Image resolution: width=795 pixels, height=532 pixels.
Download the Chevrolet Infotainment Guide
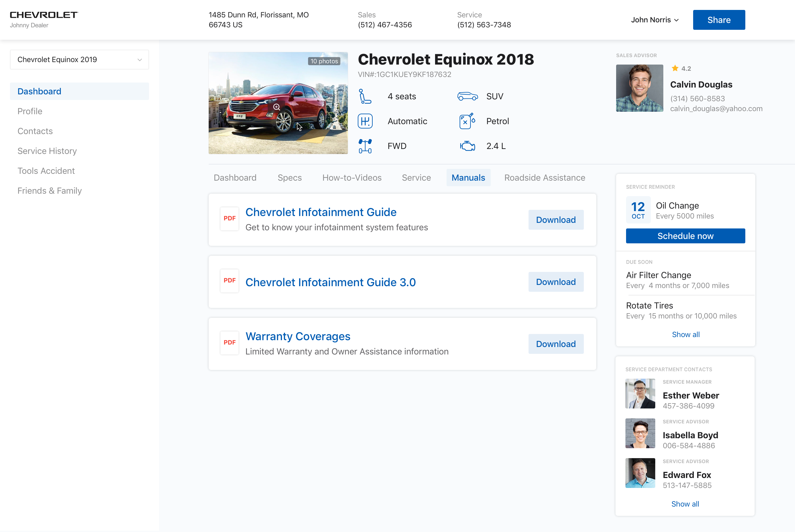coord(556,220)
